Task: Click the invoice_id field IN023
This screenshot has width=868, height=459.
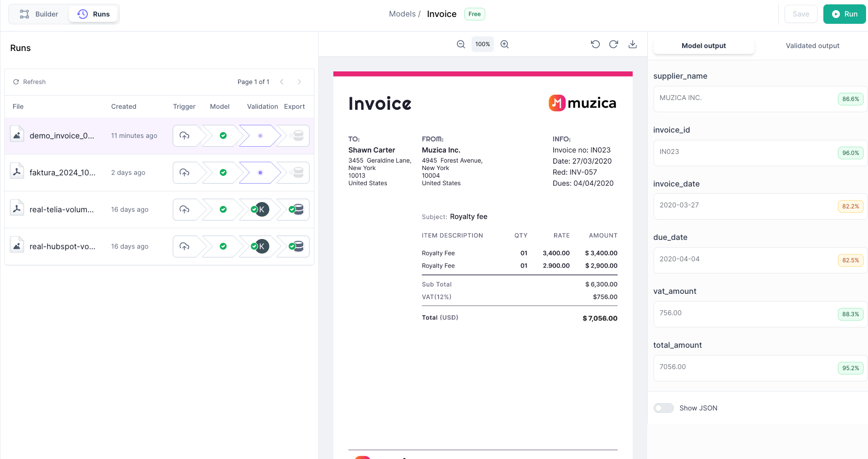Action: [x=760, y=153]
